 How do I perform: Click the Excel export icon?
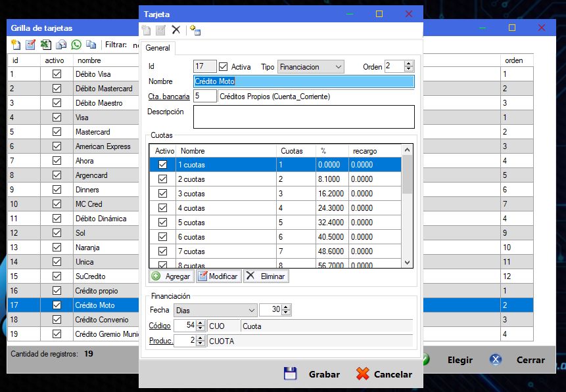[x=46, y=45]
